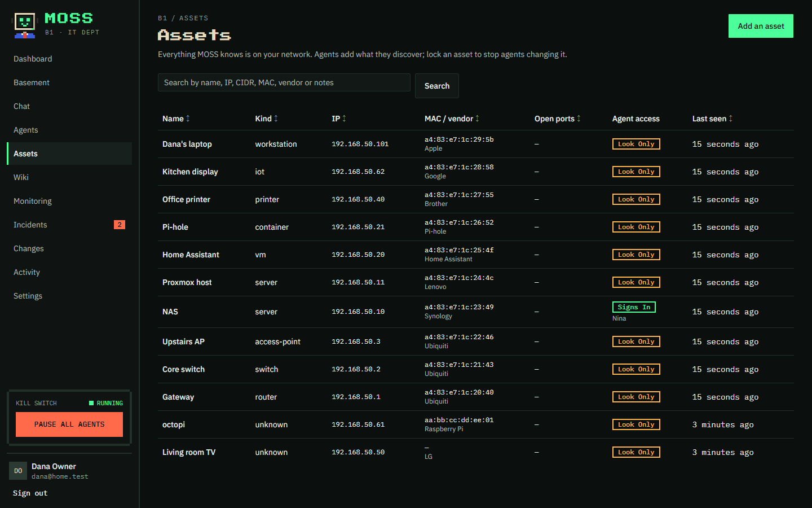Navigate to Agents page
The image size is (812, 508).
[69, 130]
